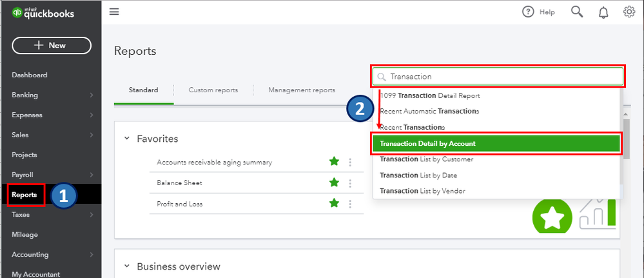The height and width of the screenshot is (278, 644).
Task: Click the hamburger menu icon
Action: tap(114, 12)
